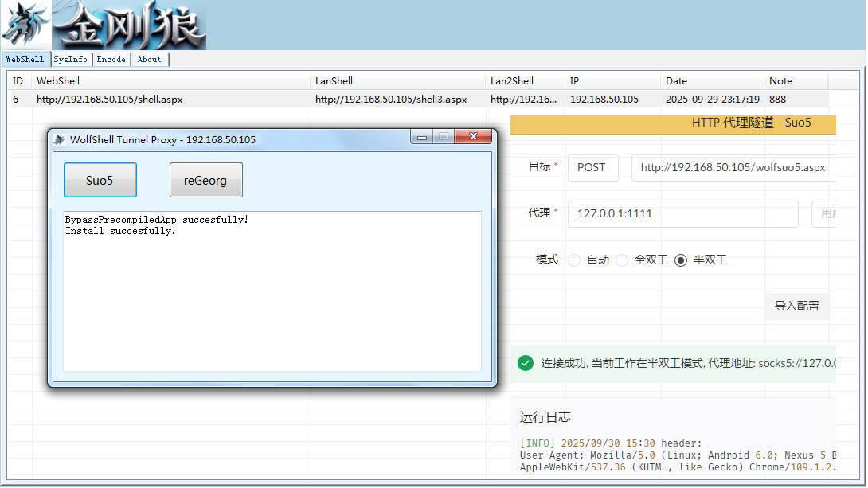Click the green success checkmark icon
Viewport: 868px width, 488px height.
(x=526, y=363)
